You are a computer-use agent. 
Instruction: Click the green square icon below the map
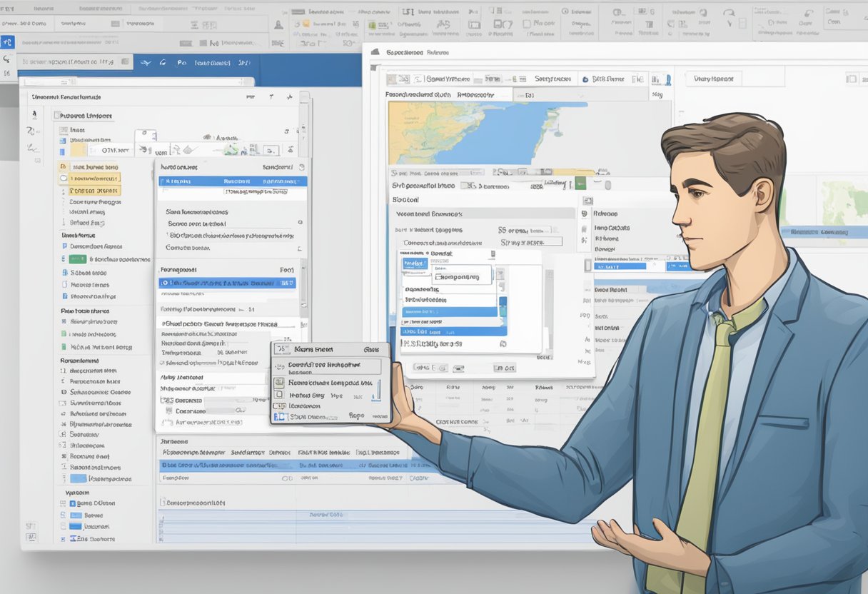(580, 183)
